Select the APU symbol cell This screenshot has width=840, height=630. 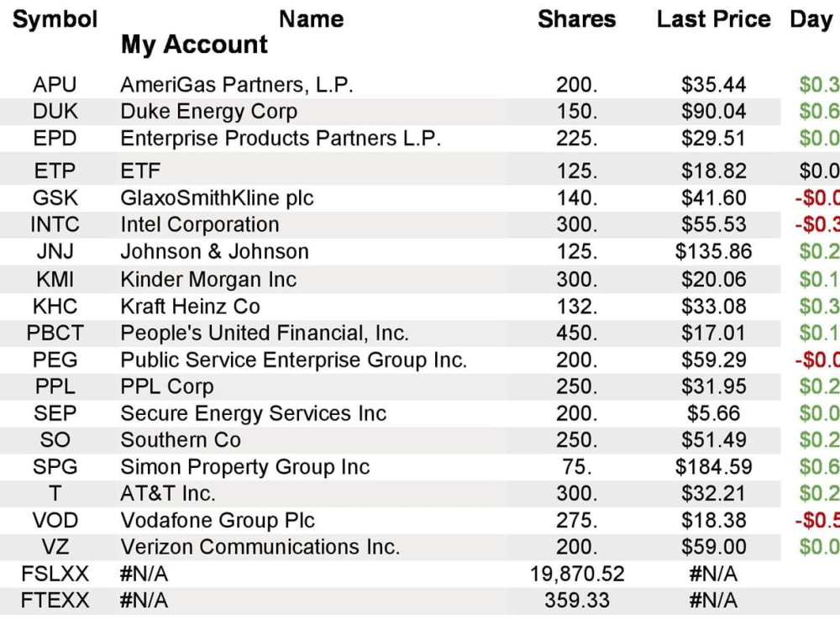[55, 85]
